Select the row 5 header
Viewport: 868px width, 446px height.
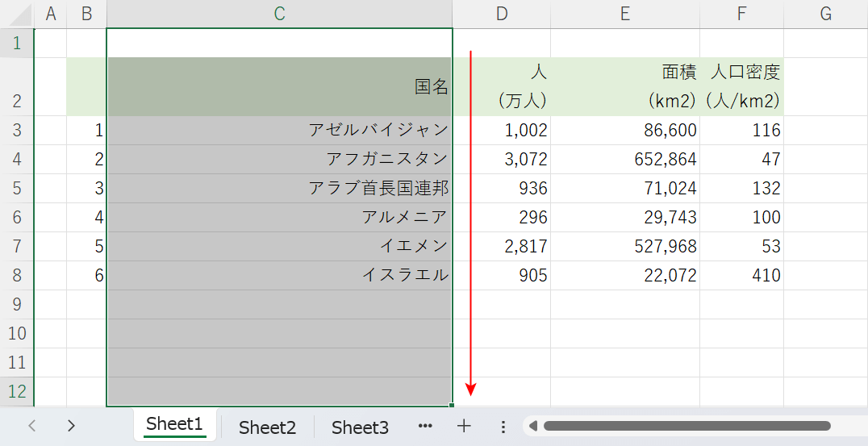17,189
